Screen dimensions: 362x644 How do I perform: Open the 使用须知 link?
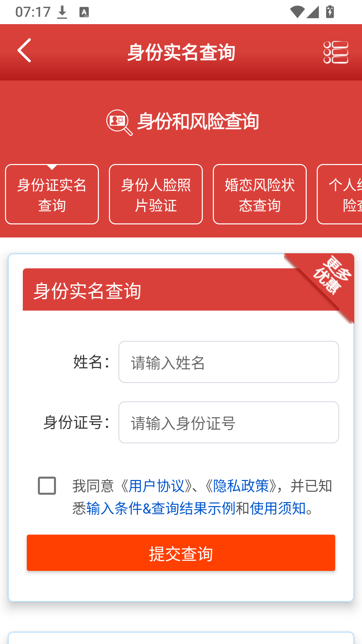point(278,508)
